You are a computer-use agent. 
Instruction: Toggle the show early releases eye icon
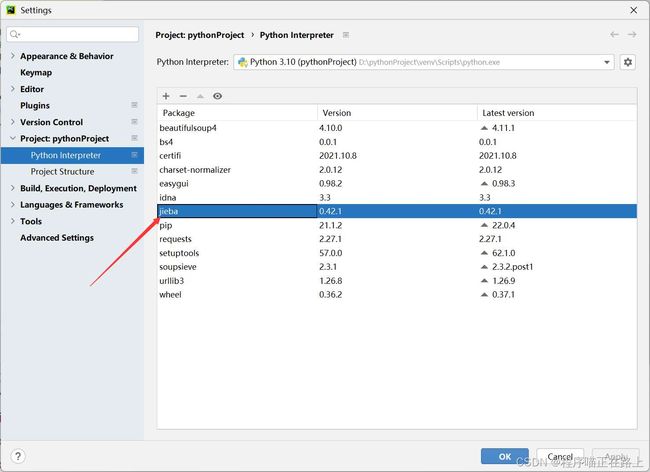pyautogui.click(x=217, y=96)
